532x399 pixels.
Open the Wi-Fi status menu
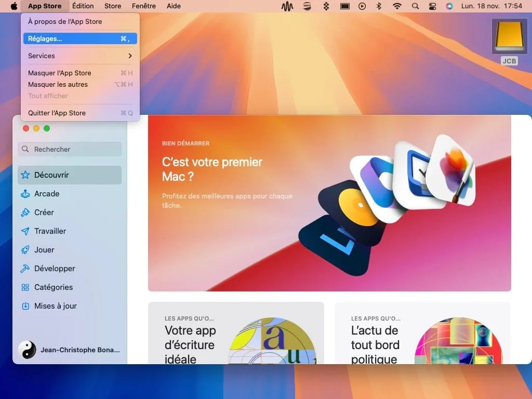396,6
